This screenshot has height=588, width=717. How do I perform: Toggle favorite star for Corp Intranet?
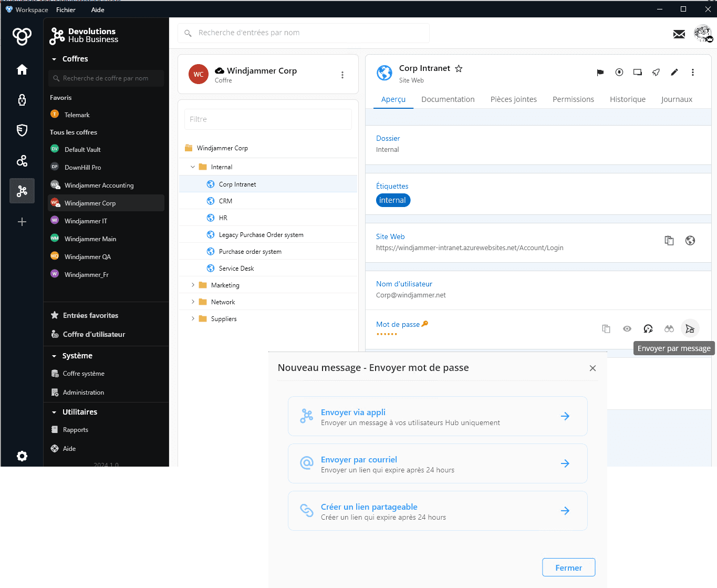pos(459,69)
